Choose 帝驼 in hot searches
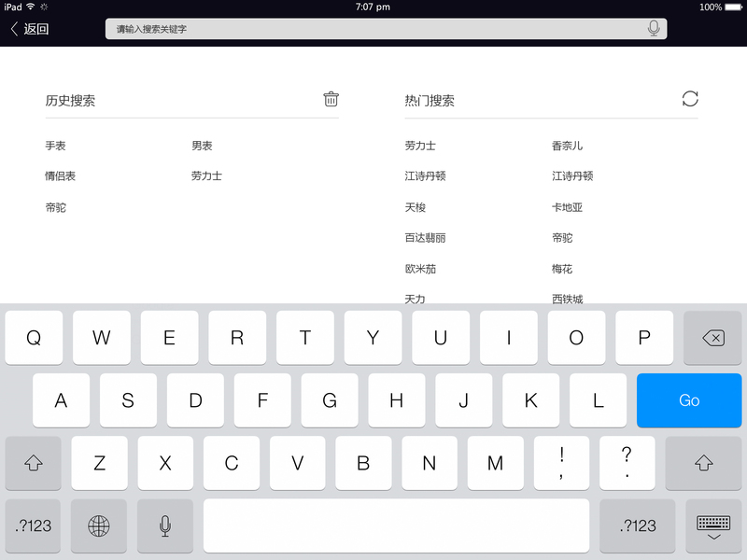 [x=562, y=238]
